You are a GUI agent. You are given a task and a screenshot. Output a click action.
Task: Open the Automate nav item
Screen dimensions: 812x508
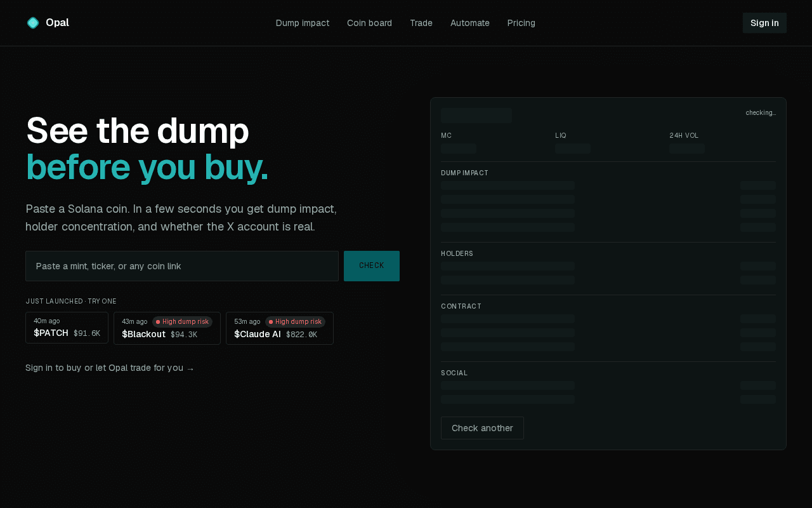click(470, 23)
